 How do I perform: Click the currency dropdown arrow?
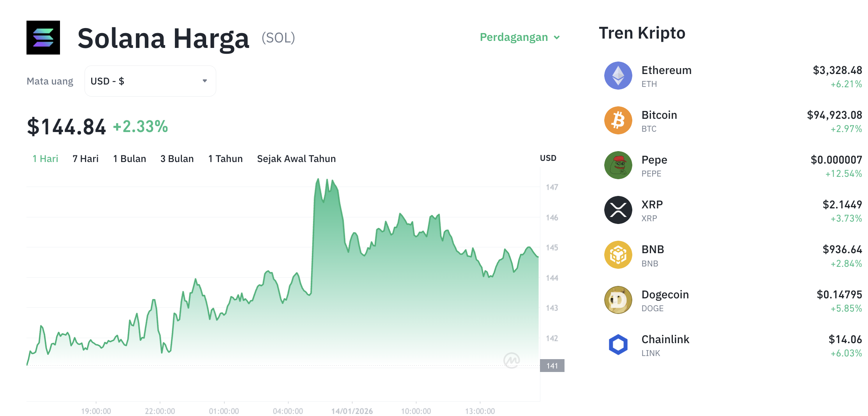click(x=205, y=81)
